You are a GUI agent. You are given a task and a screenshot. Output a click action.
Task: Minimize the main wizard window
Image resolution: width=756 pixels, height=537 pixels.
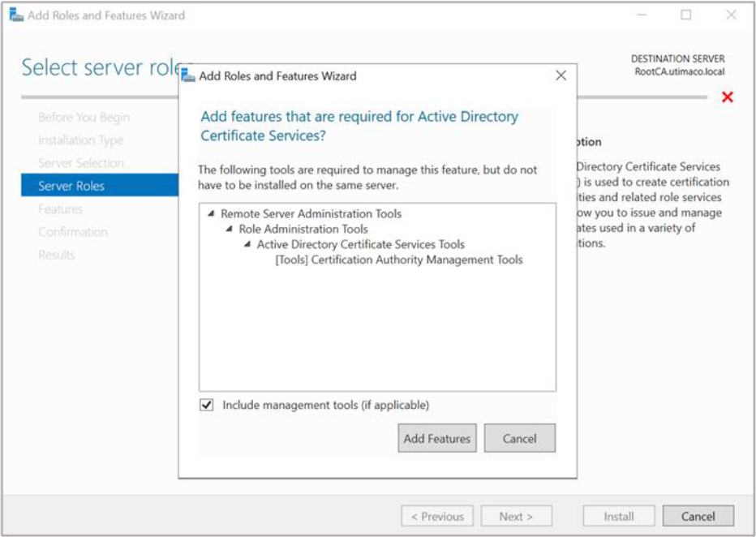pos(642,15)
